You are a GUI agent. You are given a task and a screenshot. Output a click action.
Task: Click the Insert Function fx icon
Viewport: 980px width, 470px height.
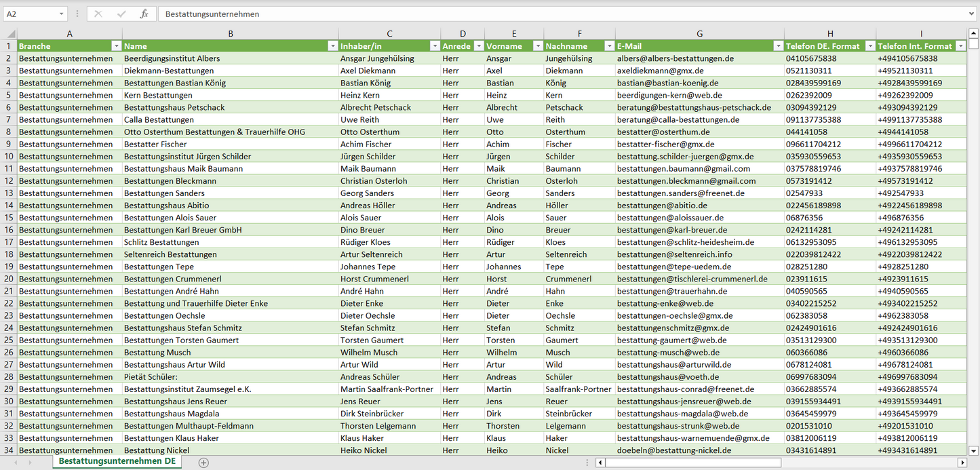click(x=144, y=14)
